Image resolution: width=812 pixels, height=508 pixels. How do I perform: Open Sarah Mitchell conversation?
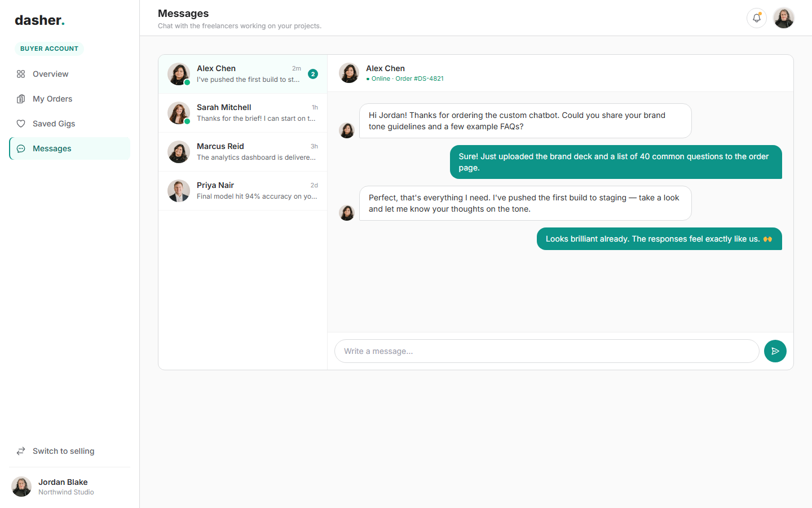pos(243,113)
